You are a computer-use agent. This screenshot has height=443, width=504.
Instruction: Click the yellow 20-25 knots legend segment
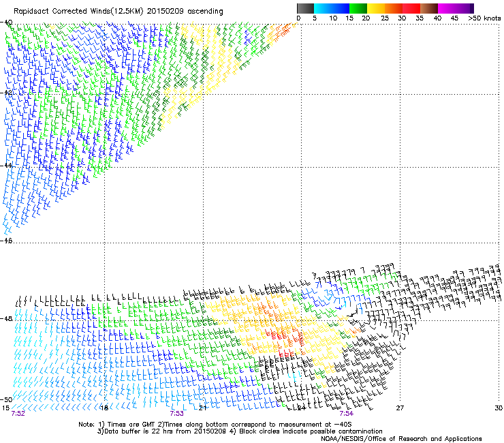click(376, 8)
